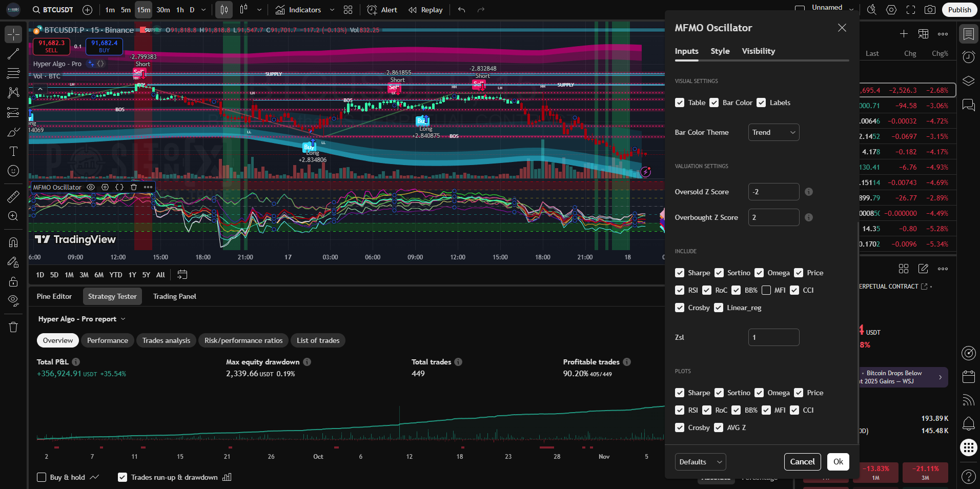This screenshot has width=980, height=489.
Task: Open the Bar Color Theme dropdown
Action: click(x=773, y=132)
